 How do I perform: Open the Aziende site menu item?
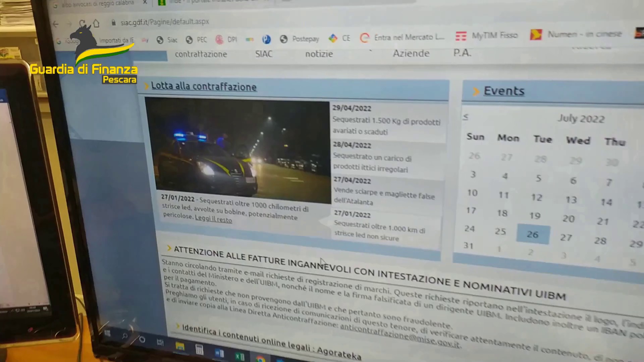coord(411,53)
